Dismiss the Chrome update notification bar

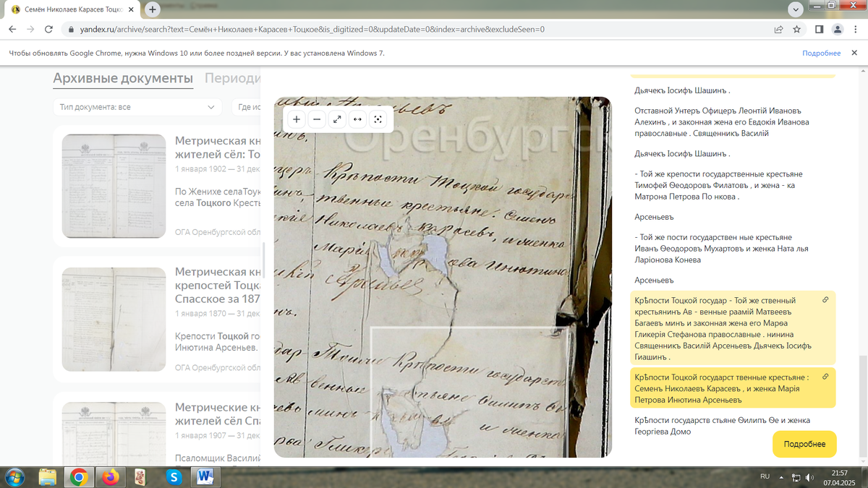(854, 53)
